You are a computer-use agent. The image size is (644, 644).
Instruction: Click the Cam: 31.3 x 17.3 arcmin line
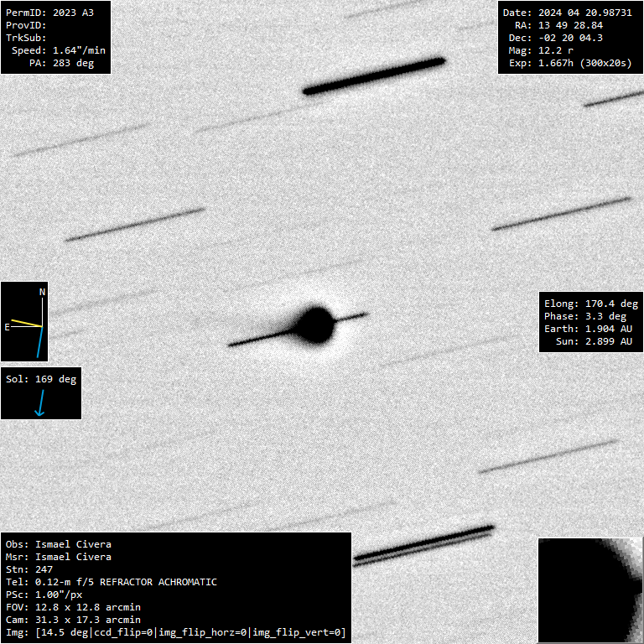(73, 621)
